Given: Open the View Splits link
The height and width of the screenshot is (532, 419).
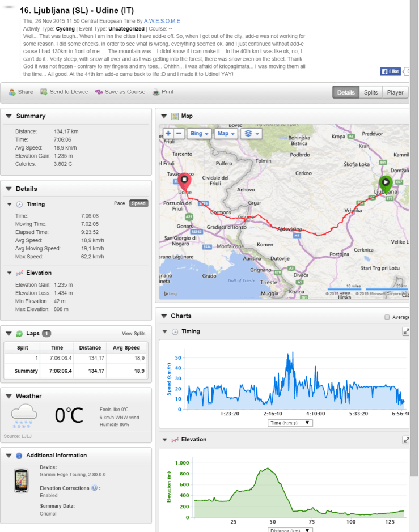Looking at the screenshot, I should [134, 334].
